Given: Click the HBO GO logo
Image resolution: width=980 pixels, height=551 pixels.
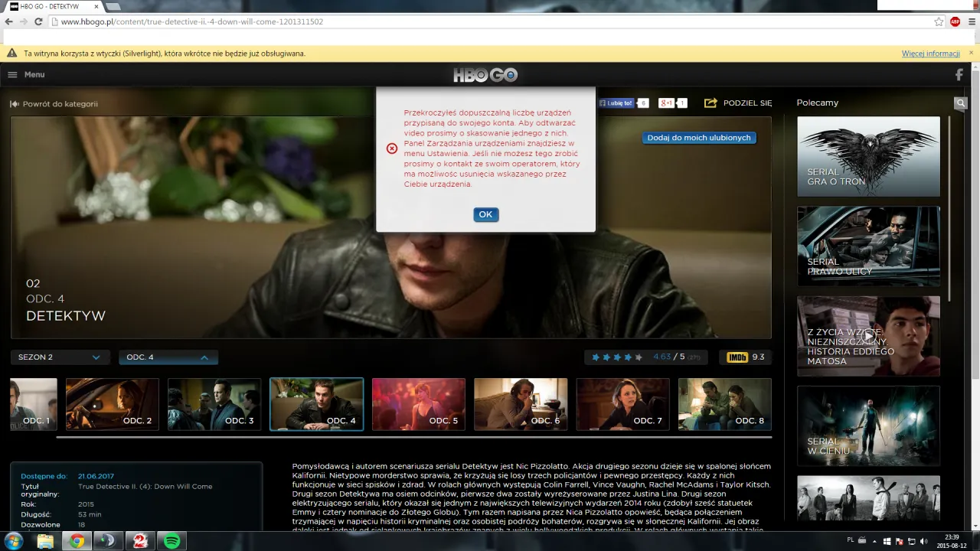Looking at the screenshot, I should (485, 75).
